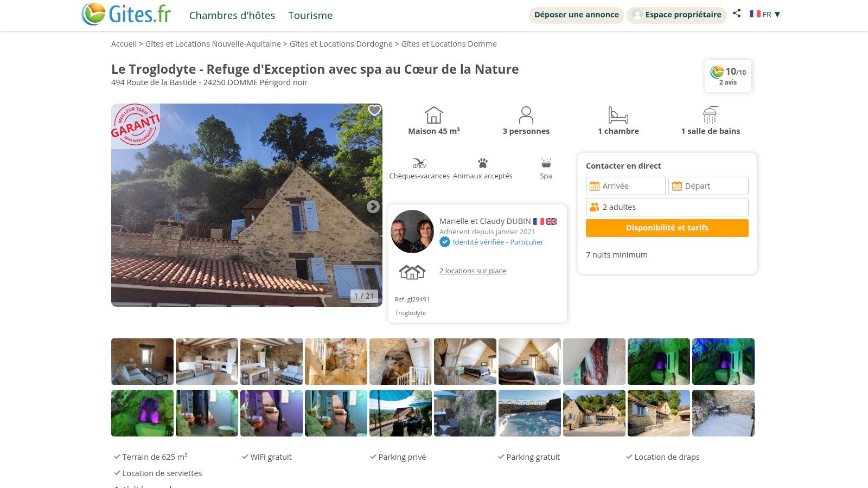
Task: Click the Meilleur Tarif Garanti stamp
Action: pos(136,126)
